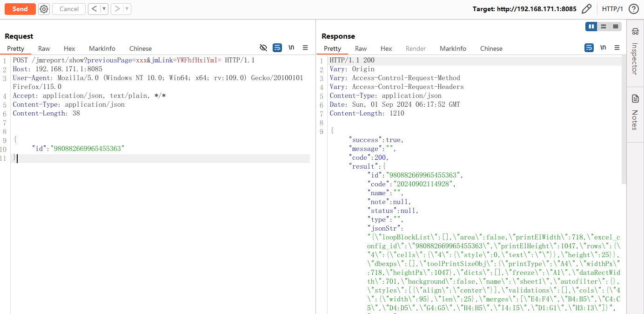This screenshot has width=644, height=314.
Task: Open the Request panel hamburger menu
Action: tap(305, 48)
